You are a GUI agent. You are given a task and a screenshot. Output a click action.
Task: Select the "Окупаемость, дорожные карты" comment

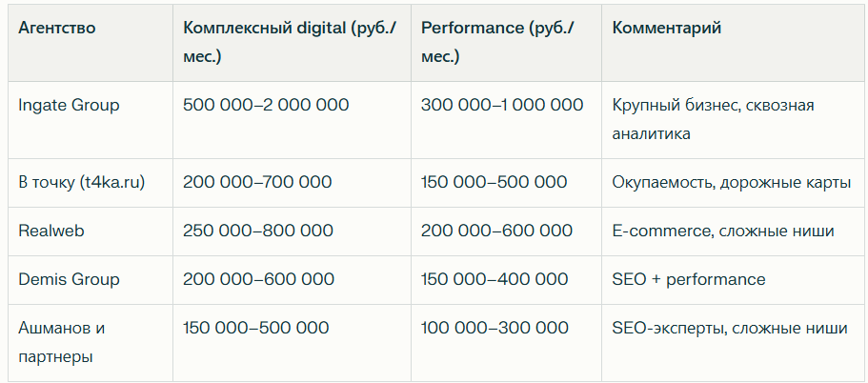click(731, 182)
